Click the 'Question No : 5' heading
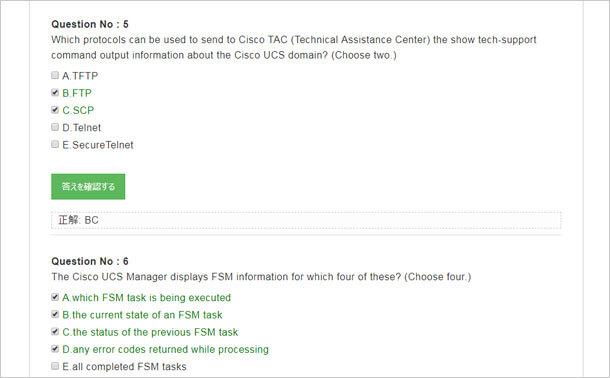610x378 pixels. (90, 24)
